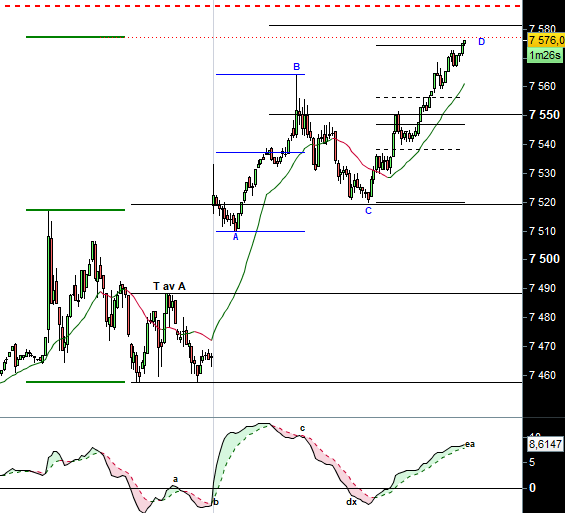Select the blue horizontal line below point A
This screenshot has height=513, width=565.
click(x=260, y=231)
